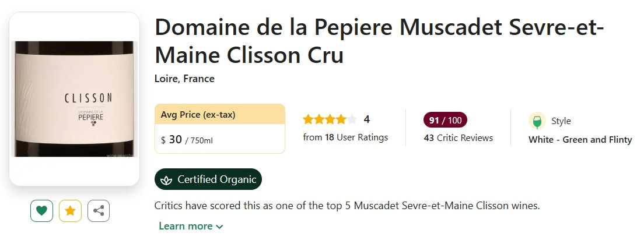Open the Clisson bottle label image
Viewport: 644px width, 240px height.
(75, 98)
